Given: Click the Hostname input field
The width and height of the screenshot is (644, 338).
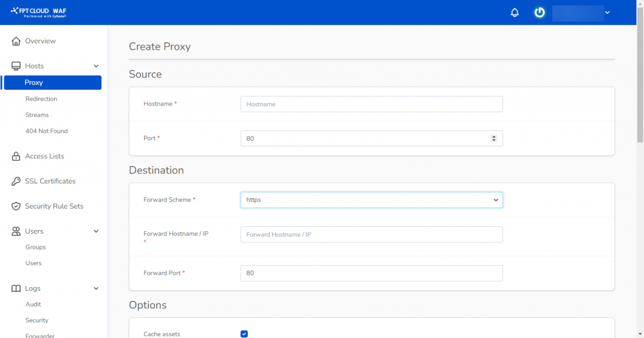Looking at the screenshot, I should (x=371, y=104).
